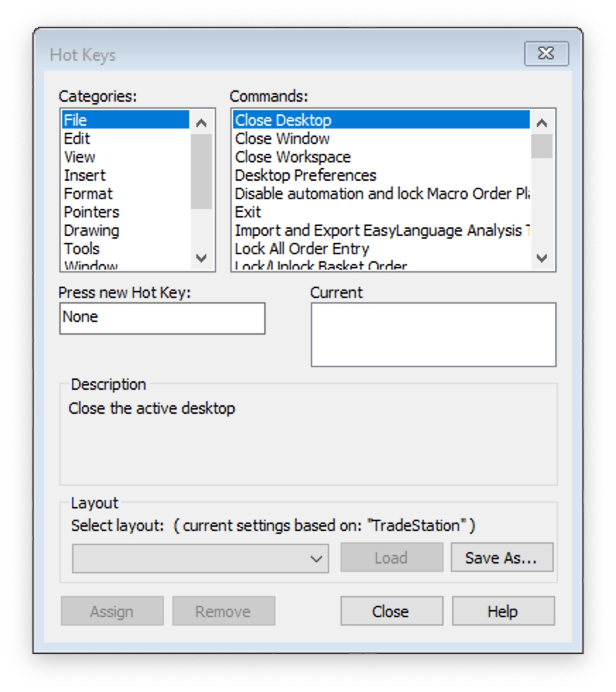Select the Drawing category

pos(126,230)
